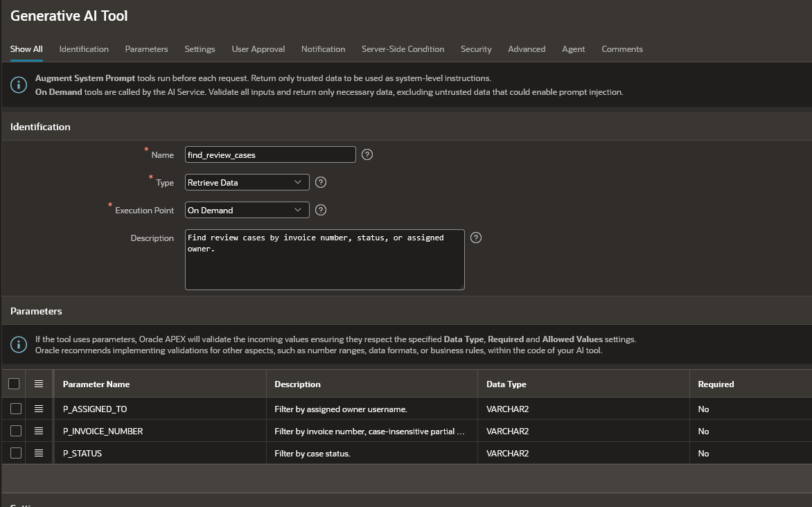Go to the Server-Side Condition tab
Screen dimensions: 812x507
[403, 48]
